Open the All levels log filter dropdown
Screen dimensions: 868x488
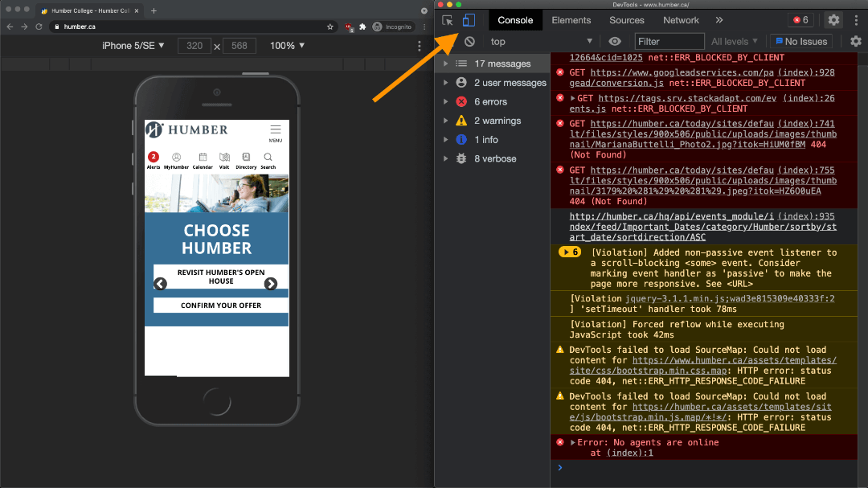pos(735,42)
